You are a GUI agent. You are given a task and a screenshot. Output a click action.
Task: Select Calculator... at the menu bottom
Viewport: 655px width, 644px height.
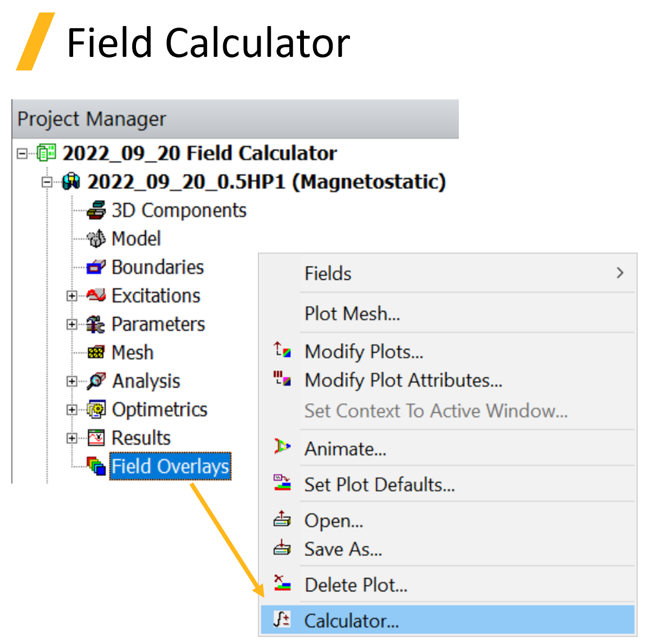351,621
